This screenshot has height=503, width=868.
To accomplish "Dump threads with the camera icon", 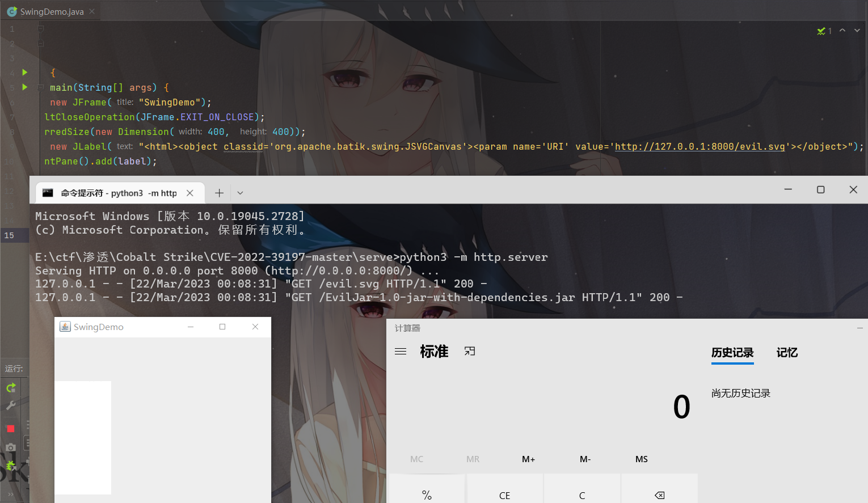I will 10,447.
